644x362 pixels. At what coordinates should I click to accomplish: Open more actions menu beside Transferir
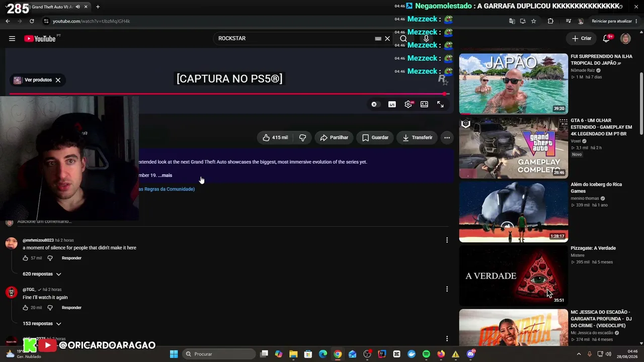point(447,137)
